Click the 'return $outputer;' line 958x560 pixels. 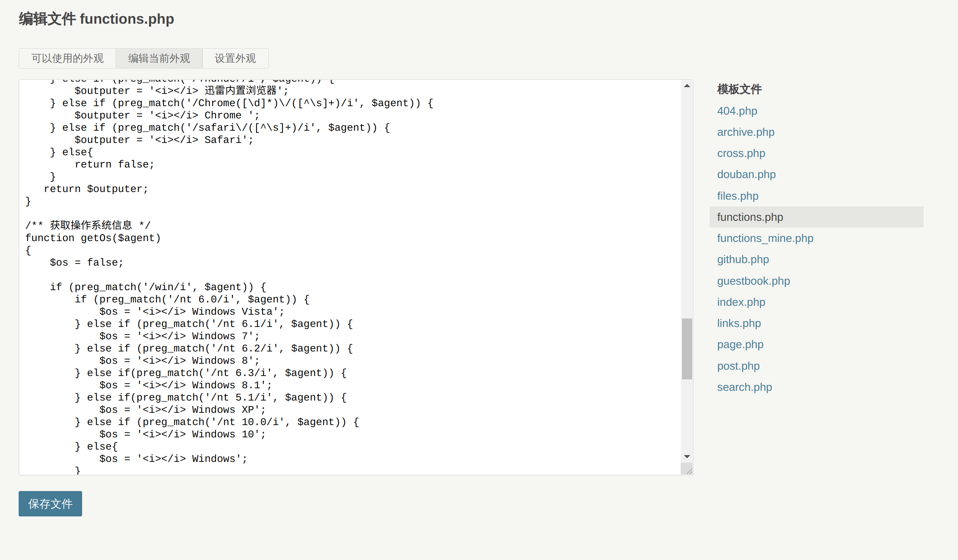[96, 189]
